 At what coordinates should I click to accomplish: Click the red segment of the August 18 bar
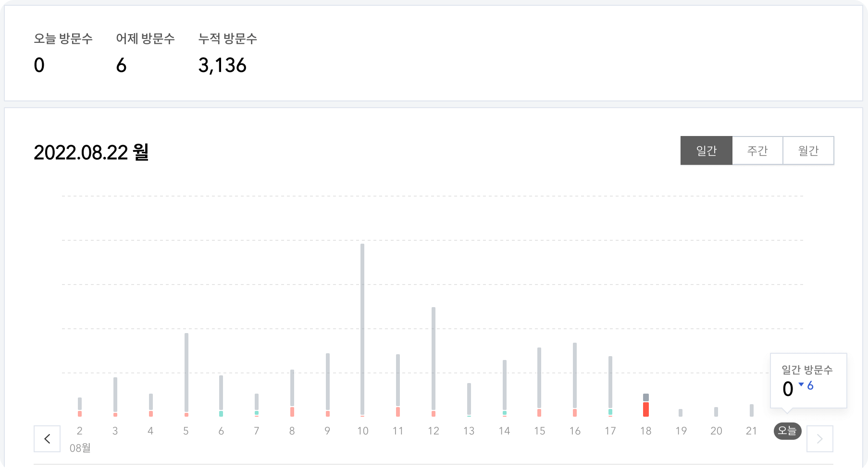[x=646, y=410]
